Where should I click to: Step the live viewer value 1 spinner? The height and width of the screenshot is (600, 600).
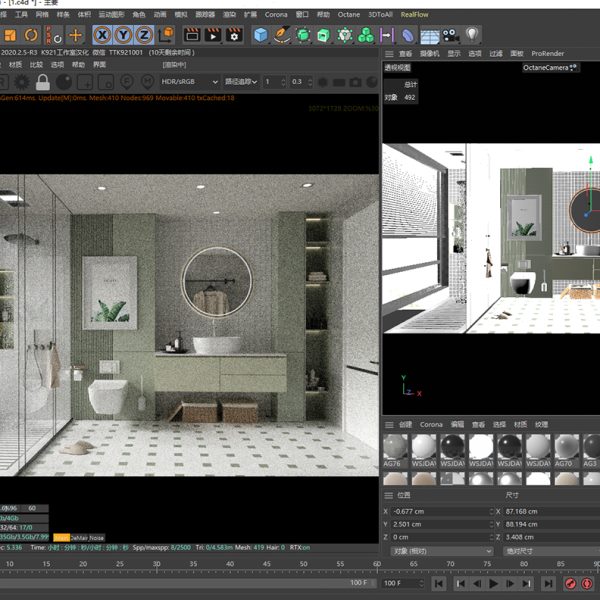[283, 82]
